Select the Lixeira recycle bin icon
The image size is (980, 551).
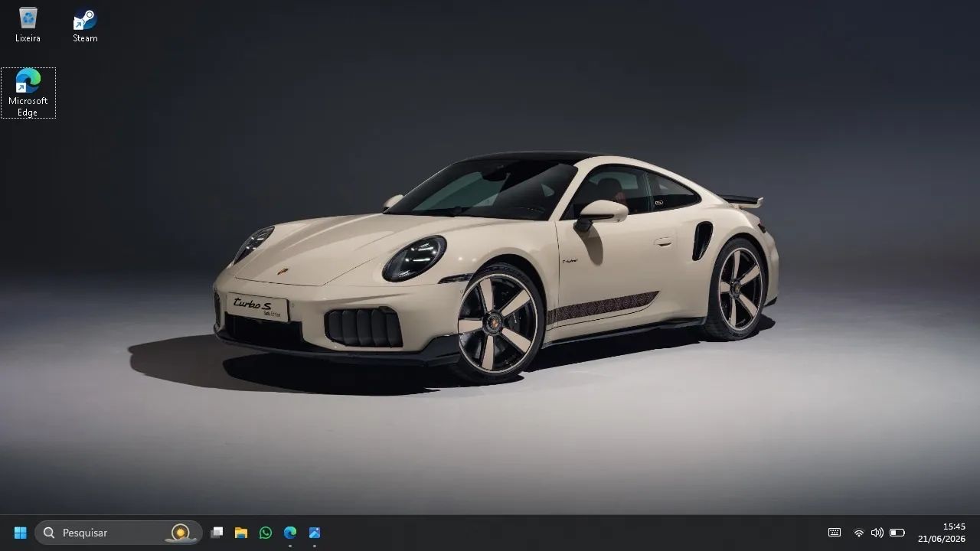click(28, 24)
